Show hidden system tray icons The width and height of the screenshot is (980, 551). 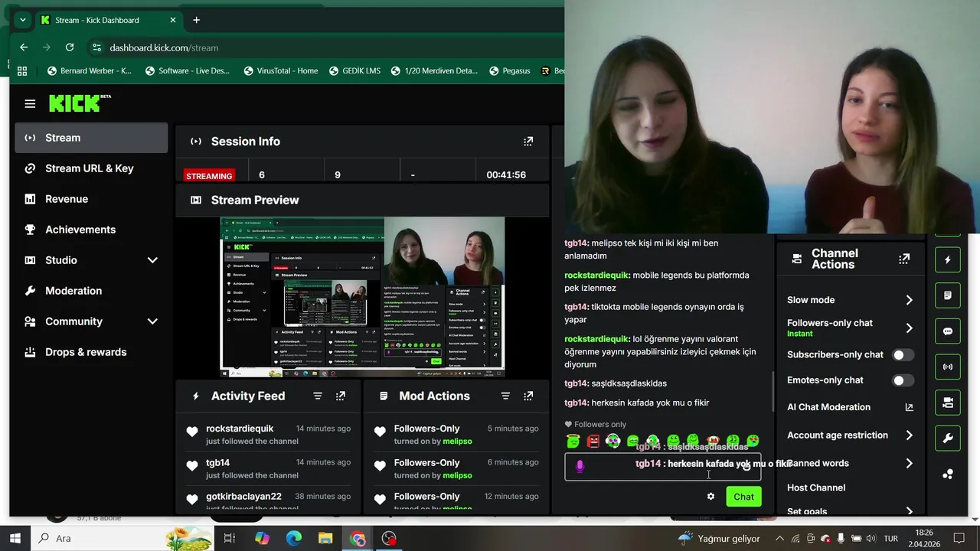pyautogui.click(x=779, y=538)
